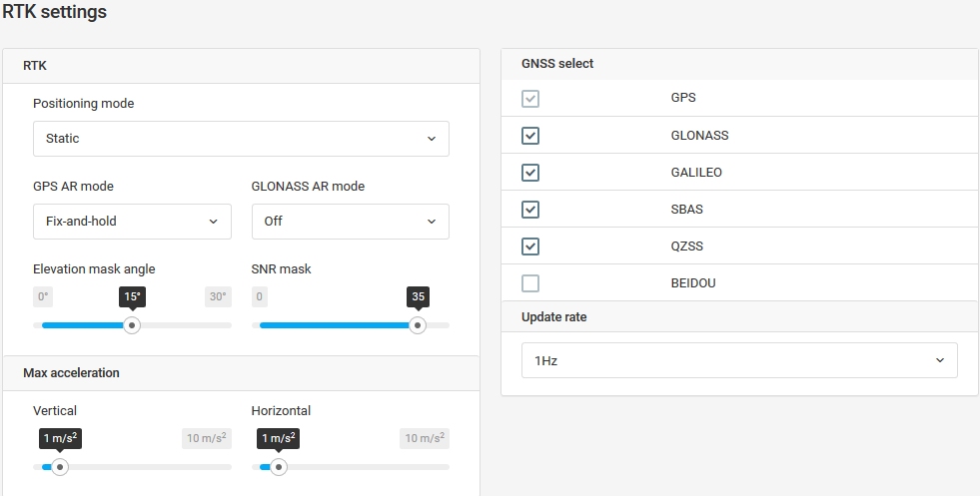
Task: Click the Horizontal 10 m/s² maximum label
Action: [425, 438]
